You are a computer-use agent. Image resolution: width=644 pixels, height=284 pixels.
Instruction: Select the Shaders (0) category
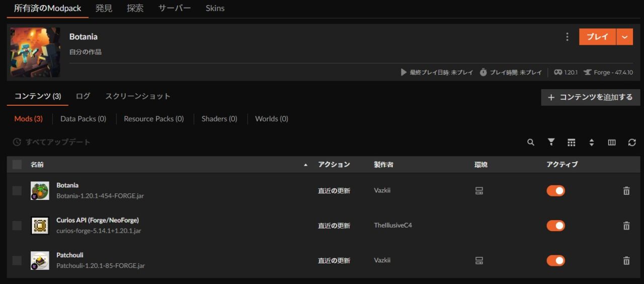(x=219, y=119)
